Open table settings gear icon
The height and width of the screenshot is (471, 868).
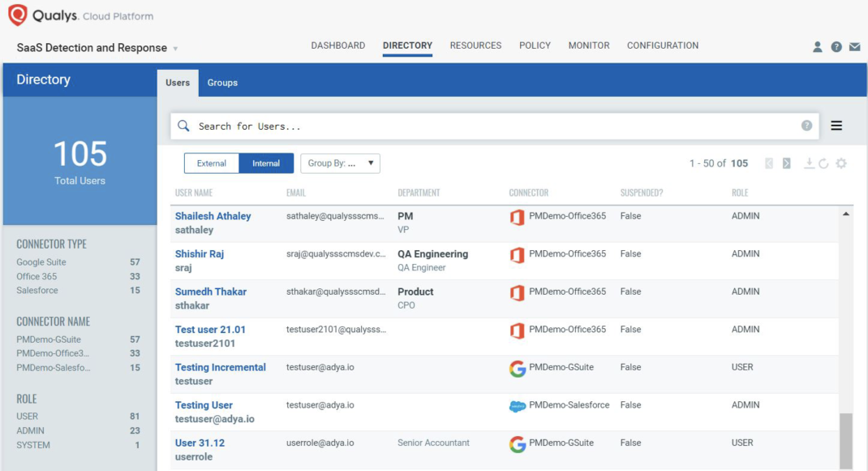pos(841,163)
